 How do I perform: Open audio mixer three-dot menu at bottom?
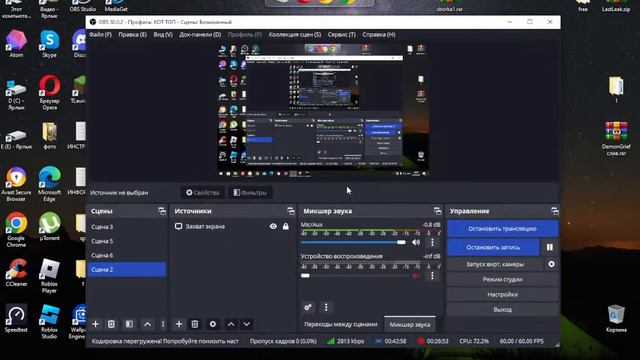click(326, 307)
